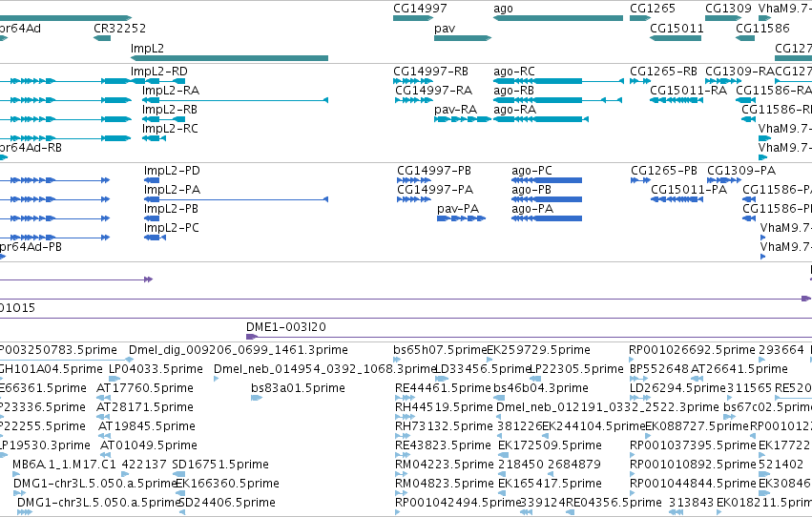Image resolution: width=812 pixels, height=517 pixels.
Task: Select the CG1265-RB transcript label
Action: pyautogui.click(x=663, y=72)
